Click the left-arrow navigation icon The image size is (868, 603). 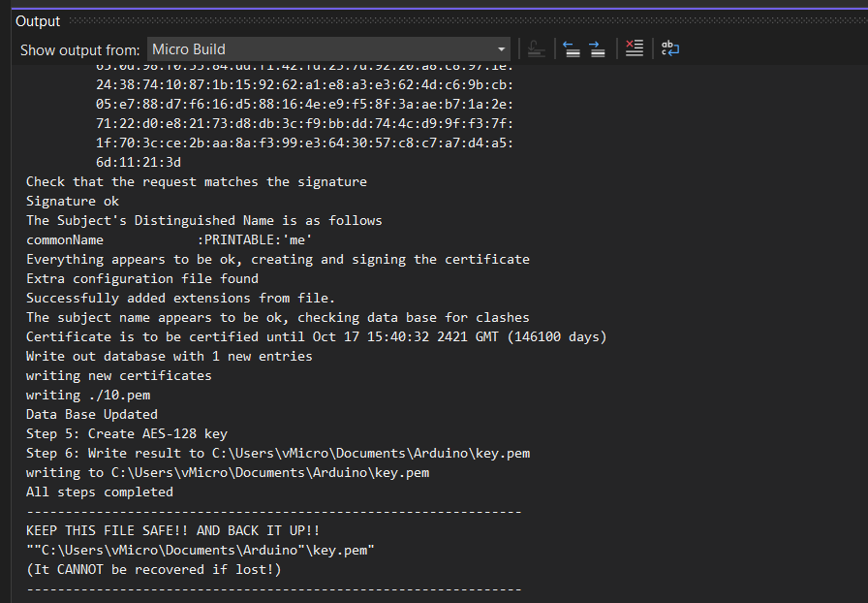[572, 48]
